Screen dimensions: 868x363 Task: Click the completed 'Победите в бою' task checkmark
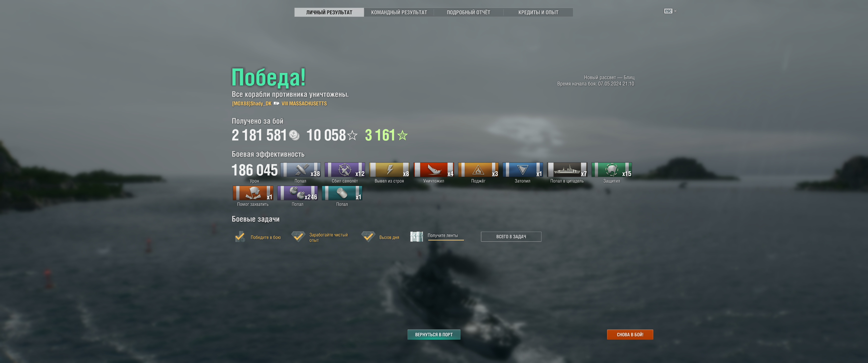[240, 237]
